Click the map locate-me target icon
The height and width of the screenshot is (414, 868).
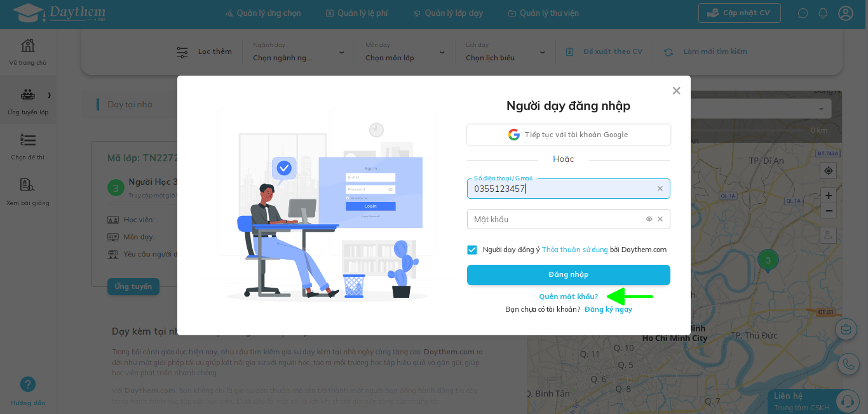click(828, 170)
